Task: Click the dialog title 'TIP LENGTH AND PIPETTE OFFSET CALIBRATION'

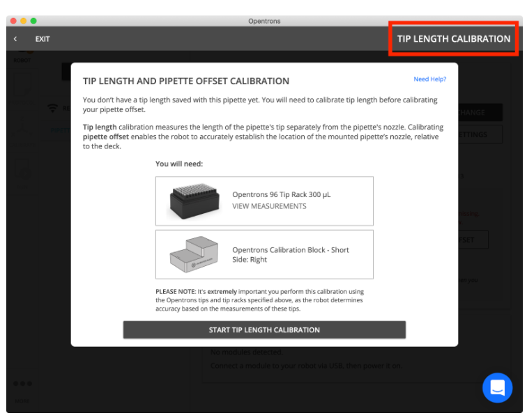Action: tap(186, 81)
